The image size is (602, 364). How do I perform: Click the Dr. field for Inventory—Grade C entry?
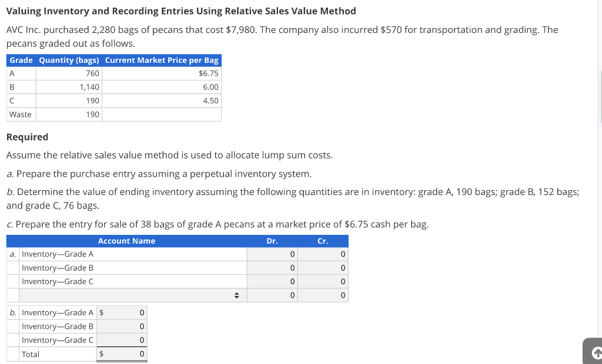[272, 281]
